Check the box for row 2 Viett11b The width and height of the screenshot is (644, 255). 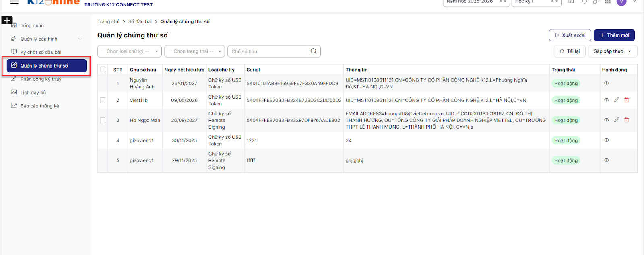tap(103, 100)
